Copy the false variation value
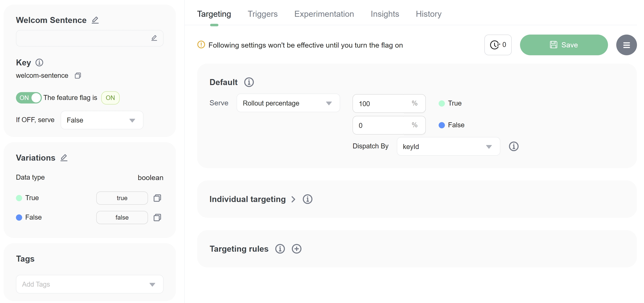 coord(157,218)
